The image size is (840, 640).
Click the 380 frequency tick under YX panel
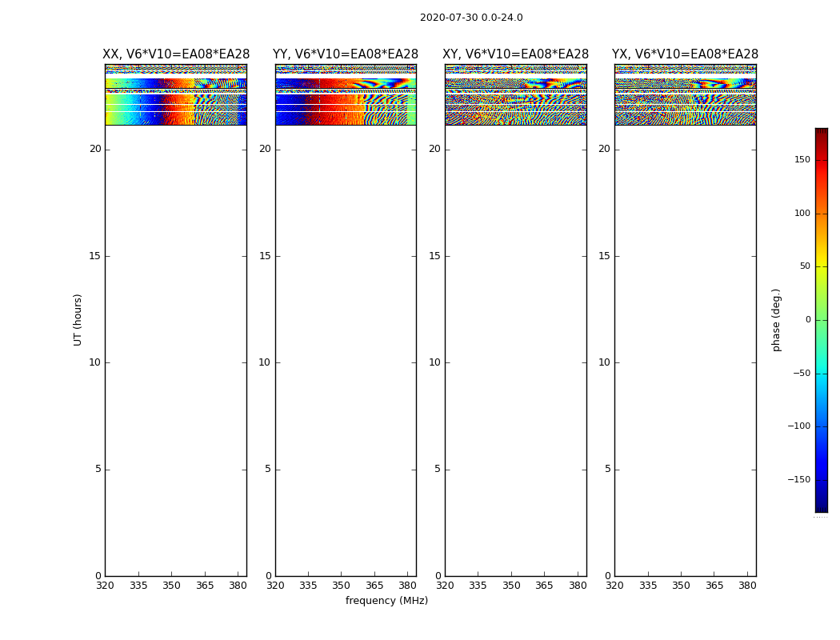[747, 586]
